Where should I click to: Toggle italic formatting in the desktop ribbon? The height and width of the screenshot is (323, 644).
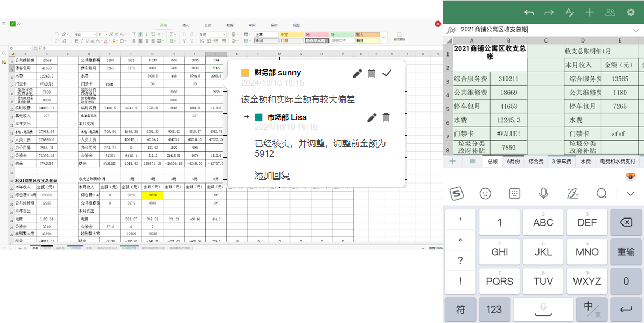coord(82,41)
